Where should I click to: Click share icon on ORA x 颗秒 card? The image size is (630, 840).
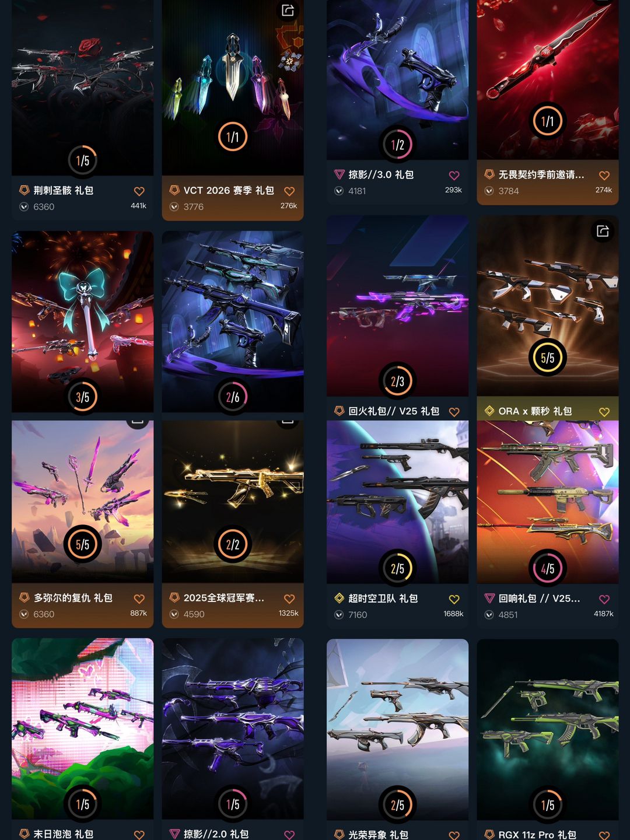point(603,231)
